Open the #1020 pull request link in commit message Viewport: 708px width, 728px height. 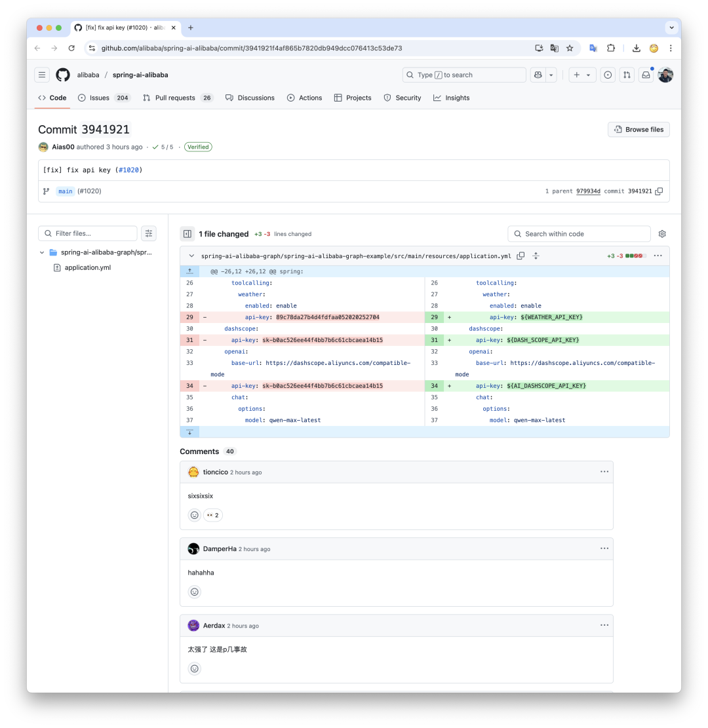(128, 170)
